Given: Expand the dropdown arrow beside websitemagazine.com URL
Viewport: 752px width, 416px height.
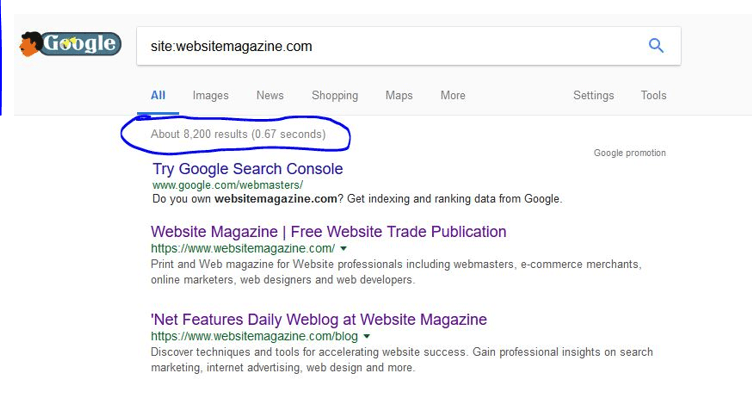Looking at the screenshot, I should [344, 248].
